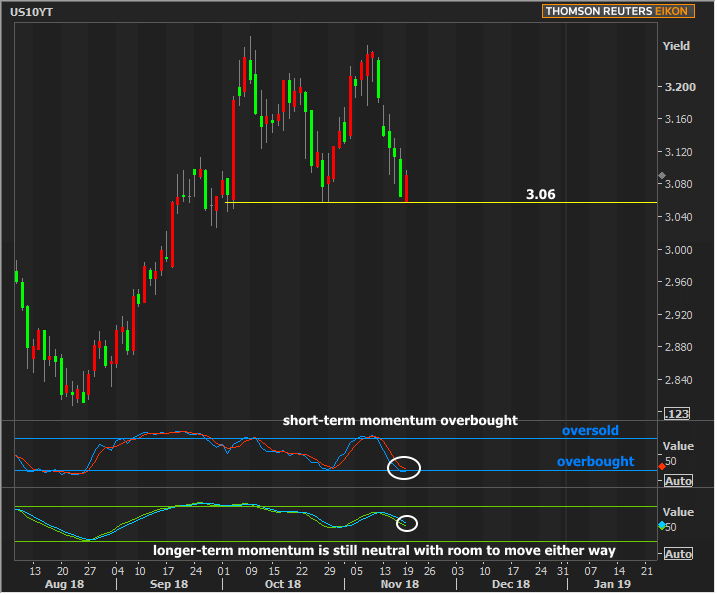Click the 'overbought' blue annotation label
The width and height of the screenshot is (717, 595).
click(595, 462)
